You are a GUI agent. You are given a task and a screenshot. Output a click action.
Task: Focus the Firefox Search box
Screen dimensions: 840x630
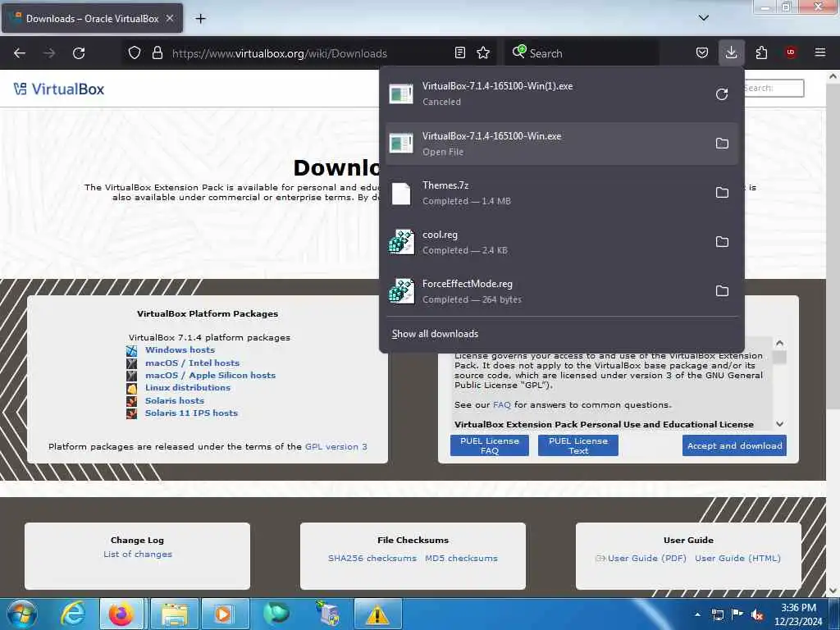pyautogui.click(x=582, y=53)
